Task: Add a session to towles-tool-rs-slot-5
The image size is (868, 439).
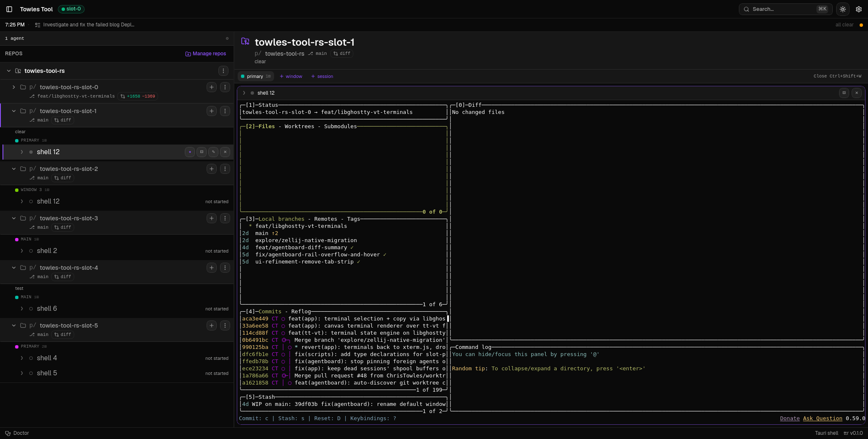Action: tap(212, 325)
